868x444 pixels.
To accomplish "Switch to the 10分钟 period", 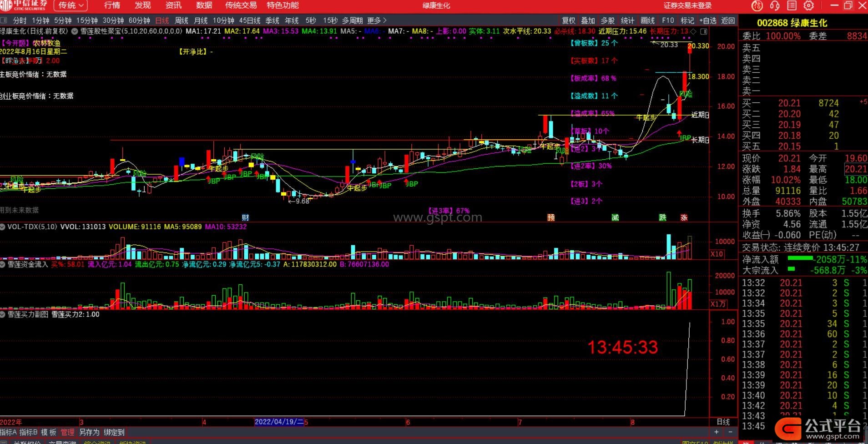I will coord(223,20).
